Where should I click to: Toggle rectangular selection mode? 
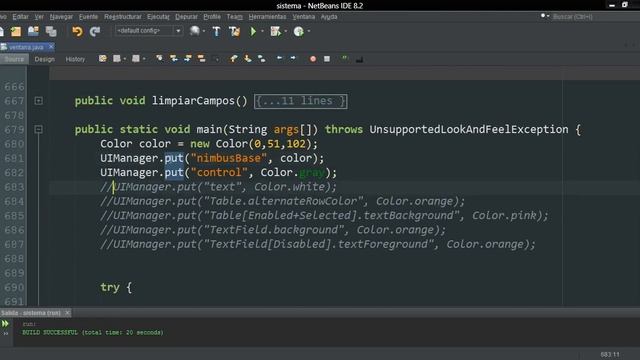217,60
